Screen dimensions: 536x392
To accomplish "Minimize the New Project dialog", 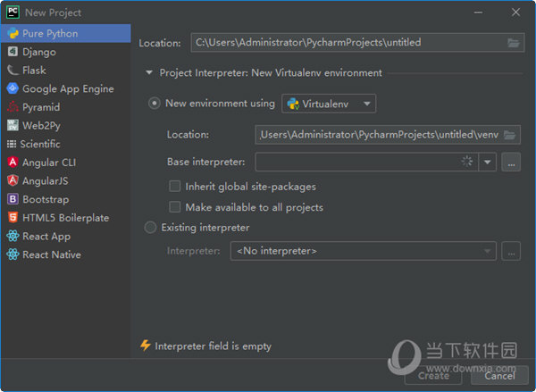I will [478, 13].
